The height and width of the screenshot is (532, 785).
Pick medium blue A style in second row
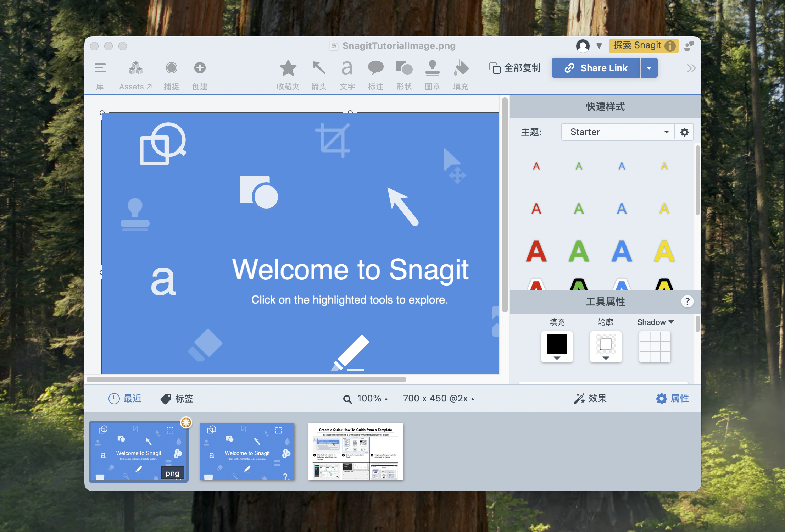(622, 209)
